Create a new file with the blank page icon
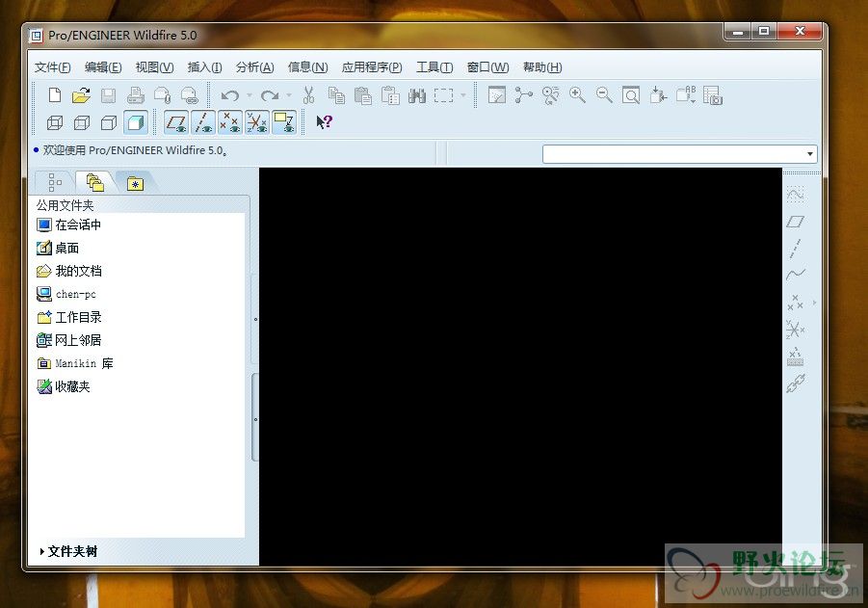 coord(54,95)
